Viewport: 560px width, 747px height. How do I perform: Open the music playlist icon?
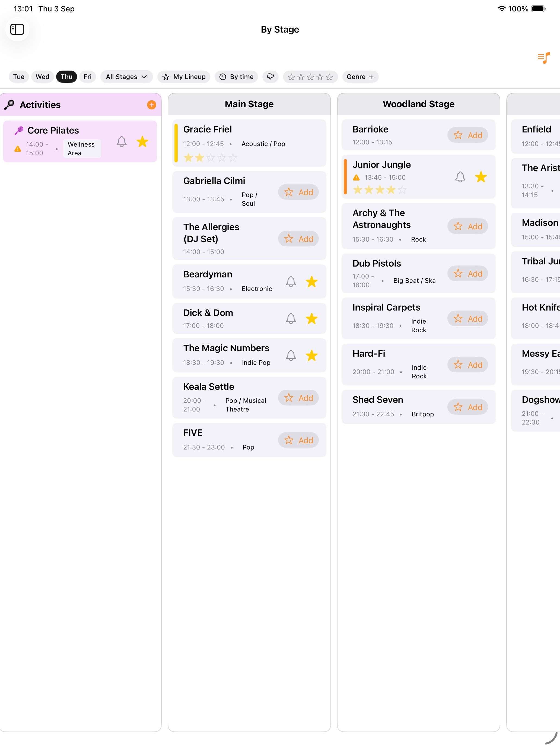[x=544, y=58]
